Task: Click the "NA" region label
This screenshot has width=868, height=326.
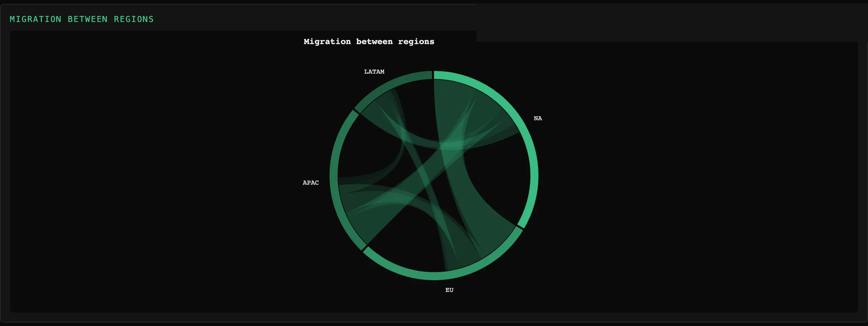Action: click(538, 118)
